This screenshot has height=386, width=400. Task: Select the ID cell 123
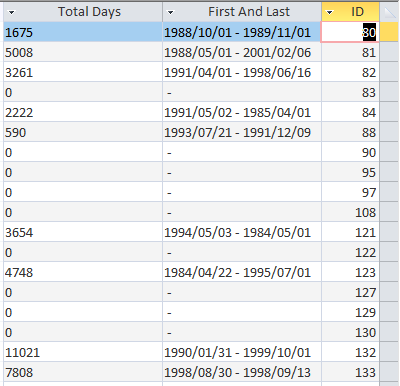tap(350, 272)
